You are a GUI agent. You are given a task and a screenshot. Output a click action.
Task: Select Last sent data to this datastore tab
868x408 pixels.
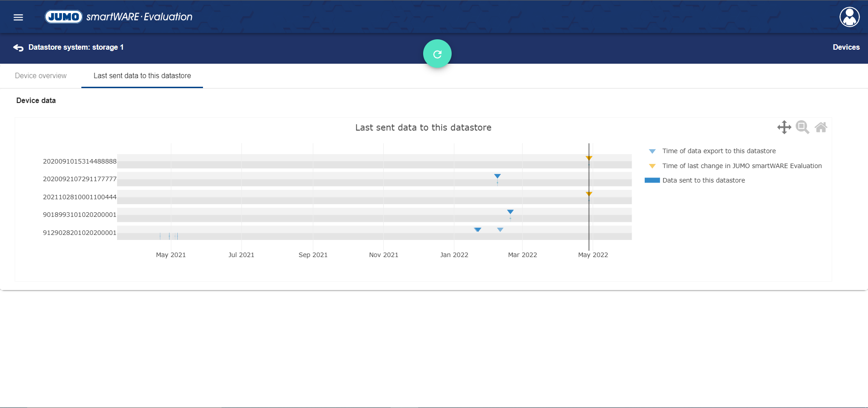click(142, 76)
